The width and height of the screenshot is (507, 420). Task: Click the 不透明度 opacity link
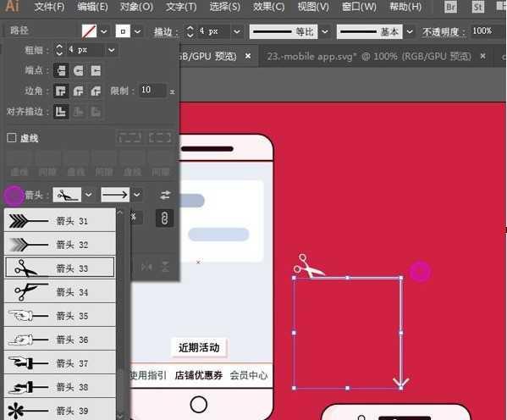point(444,31)
